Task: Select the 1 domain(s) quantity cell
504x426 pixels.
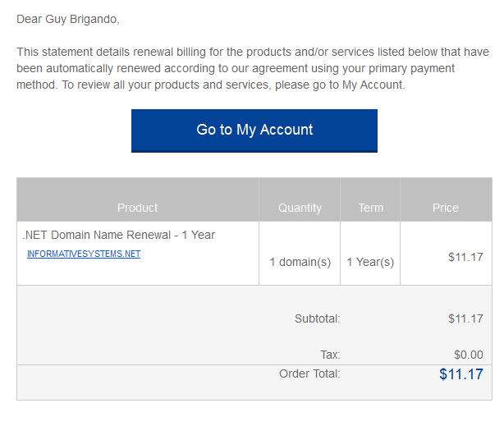Action: pyautogui.click(x=300, y=262)
